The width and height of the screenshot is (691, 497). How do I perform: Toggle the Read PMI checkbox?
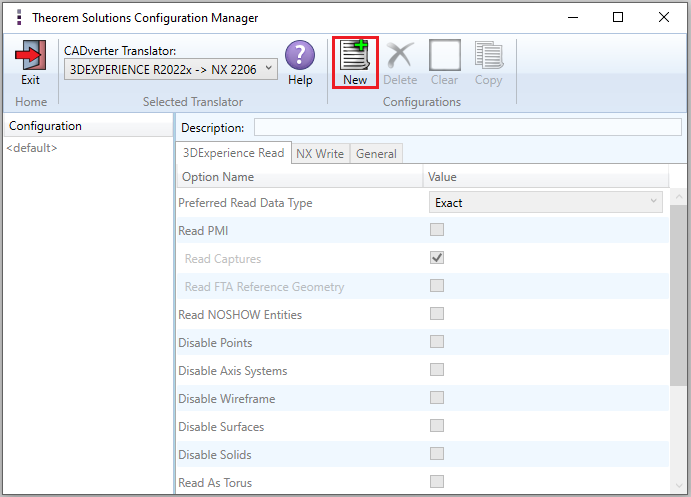tap(437, 230)
